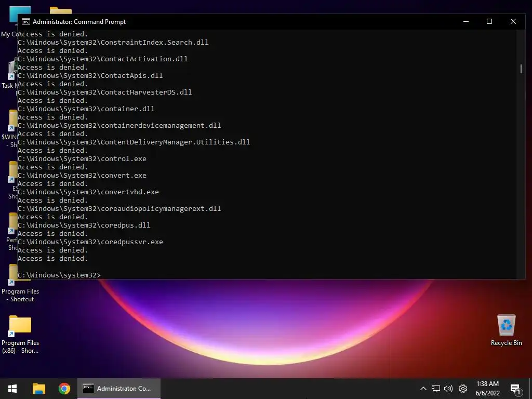Click the coredpus.dll path line
The height and width of the screenshot is (399, 532).
coord(84,225)
